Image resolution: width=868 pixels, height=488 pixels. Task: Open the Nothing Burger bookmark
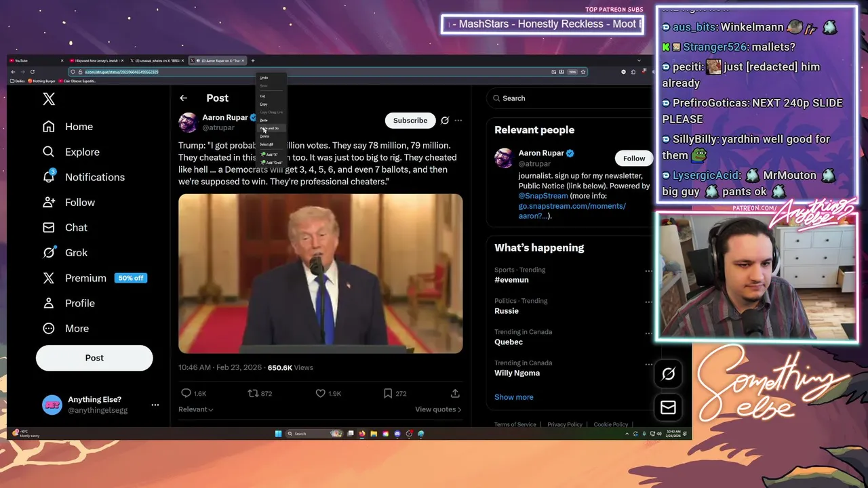(x=41, y=81)
